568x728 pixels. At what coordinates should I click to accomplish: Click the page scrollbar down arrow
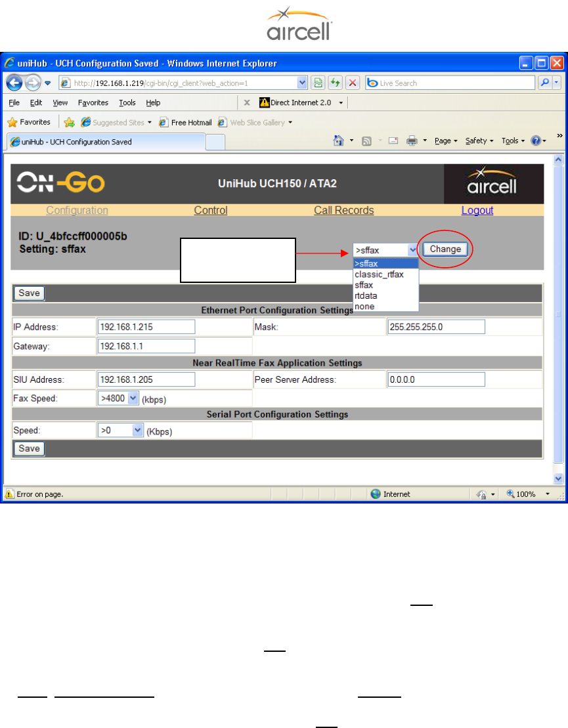(558, 478)
